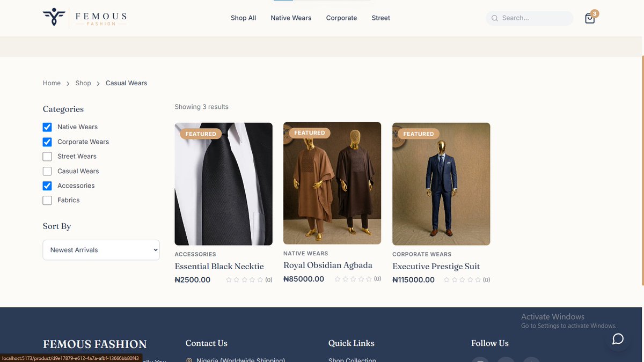644x362 pixels.
Task: Click first rating star on Royal Obsidian Agbada
Action: (x=338, y=279)
